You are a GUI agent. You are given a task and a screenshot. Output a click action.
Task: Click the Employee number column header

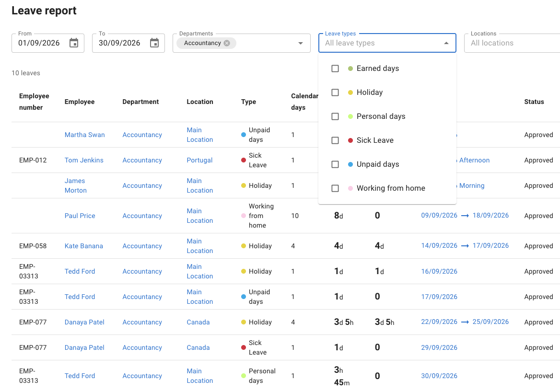tap(34, 102)
